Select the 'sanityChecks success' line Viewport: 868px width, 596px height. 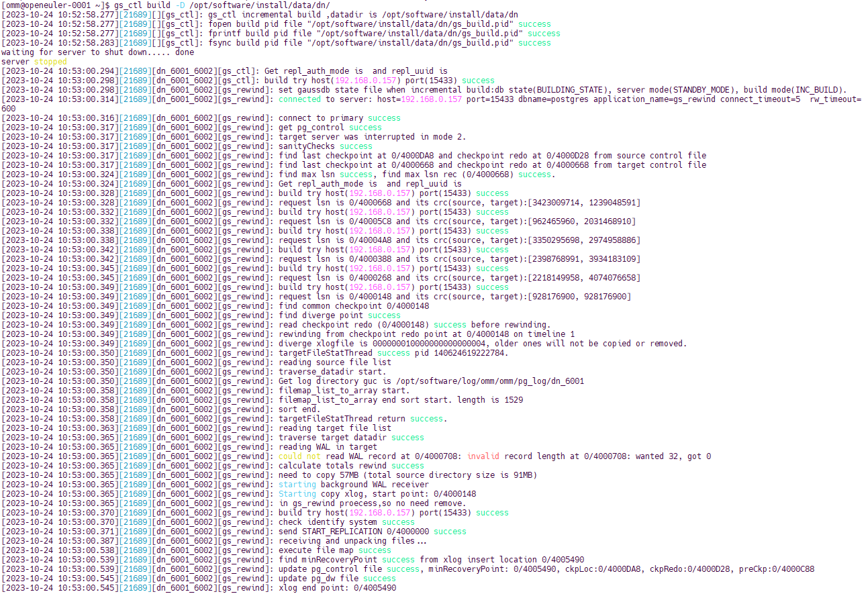coord(187,146)
